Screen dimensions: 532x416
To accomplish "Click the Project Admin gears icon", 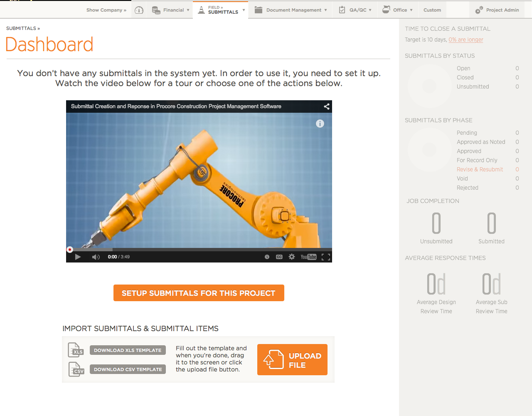I will 479,10.
